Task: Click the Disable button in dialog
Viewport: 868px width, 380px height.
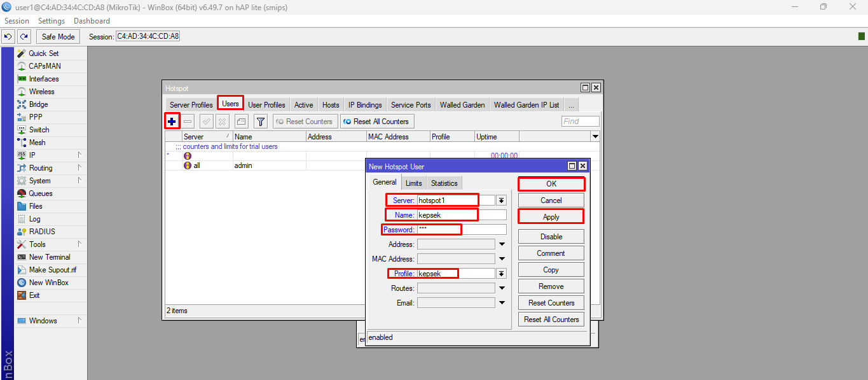Action: point(551,237)
